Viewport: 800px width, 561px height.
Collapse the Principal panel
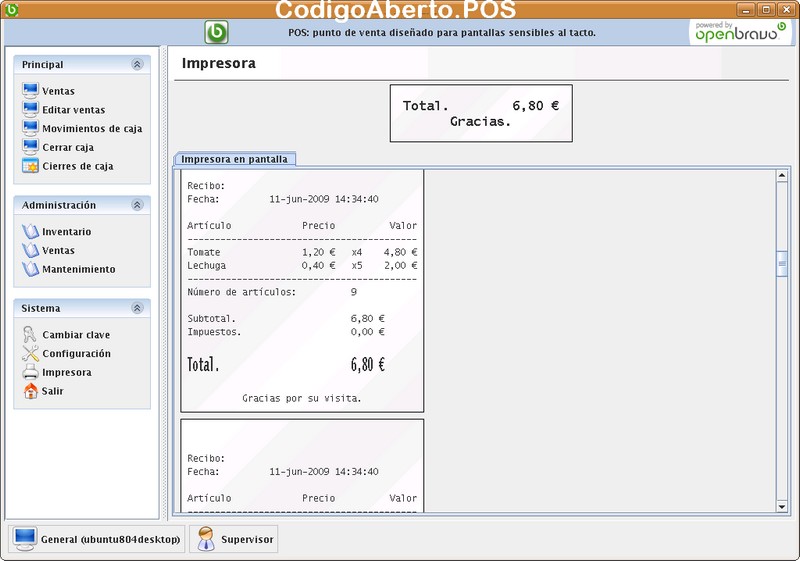[x=137, y=64]
